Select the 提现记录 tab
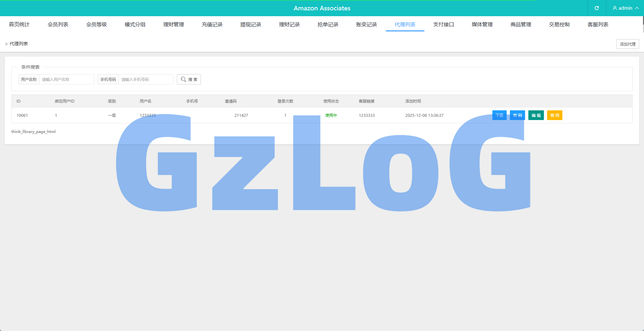 click(250, 25)
